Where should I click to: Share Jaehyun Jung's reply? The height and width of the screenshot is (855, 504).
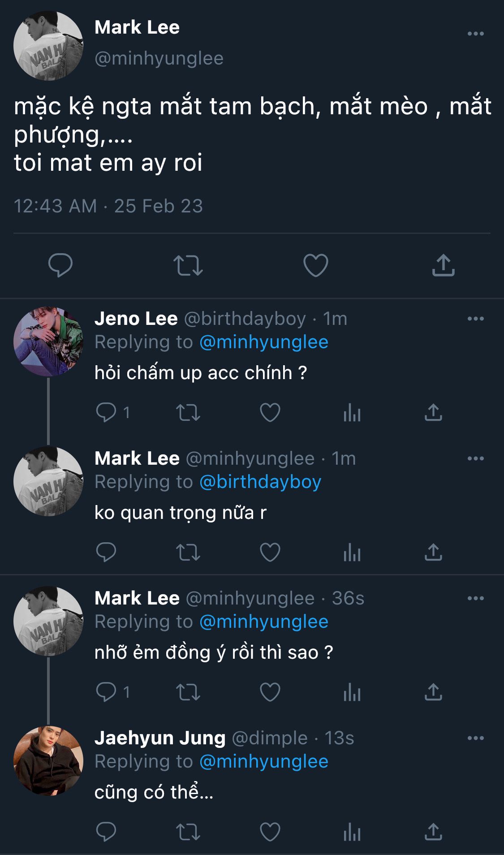[433, 832]
